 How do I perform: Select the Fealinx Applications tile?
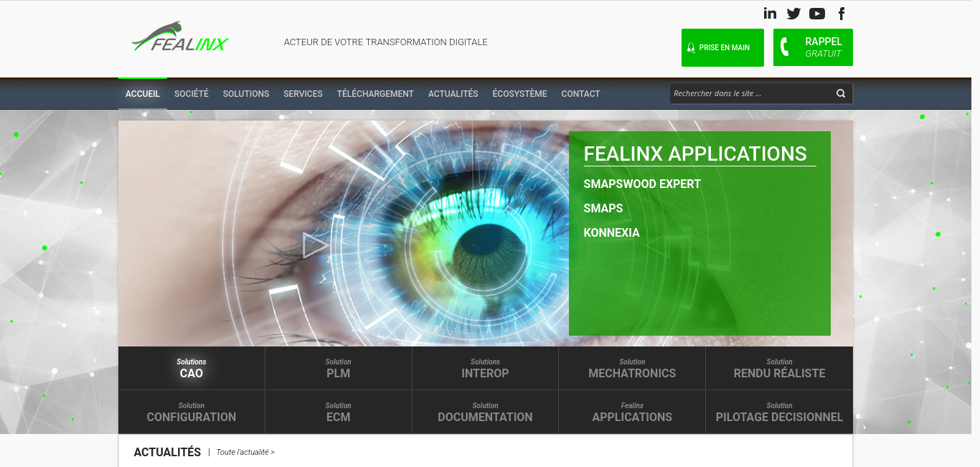tap(632, 412)
